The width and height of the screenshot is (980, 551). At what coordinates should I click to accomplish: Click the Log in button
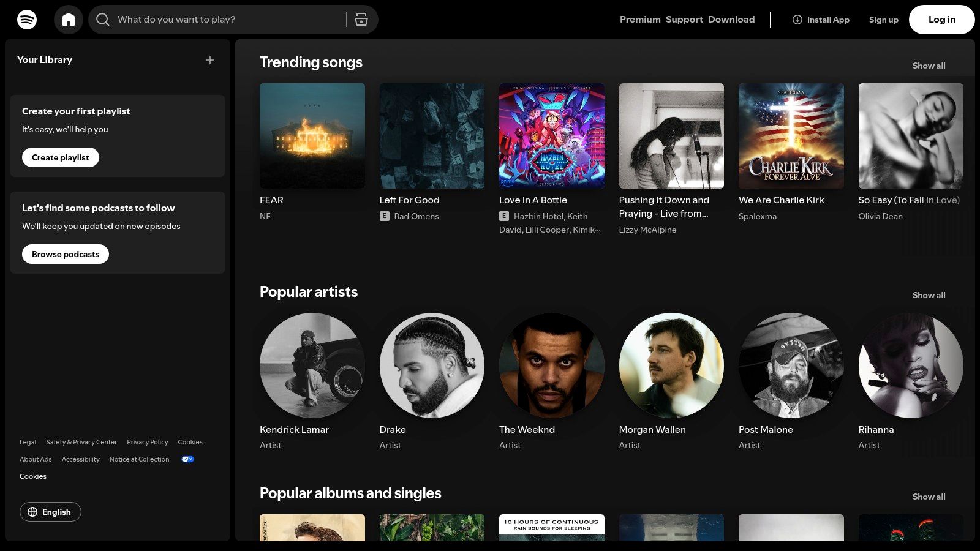941,20
